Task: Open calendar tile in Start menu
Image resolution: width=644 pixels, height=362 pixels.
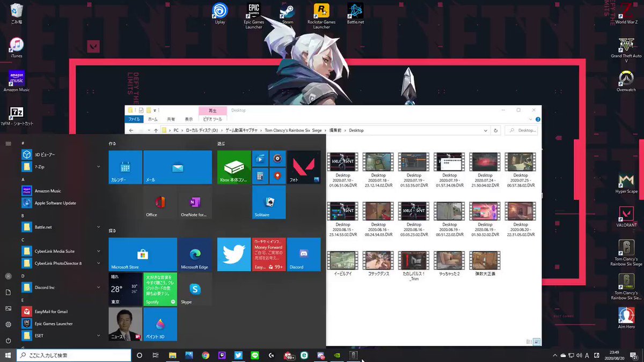Action: coord(125,167)
